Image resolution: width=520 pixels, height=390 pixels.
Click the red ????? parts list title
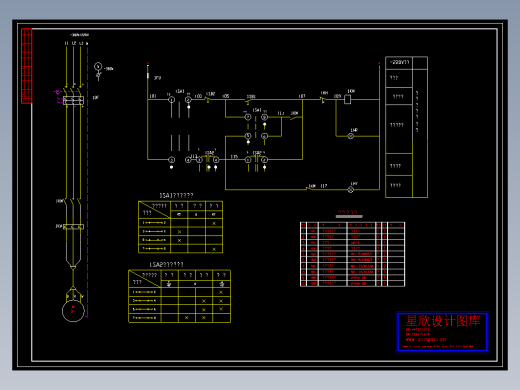pos(348,212)
